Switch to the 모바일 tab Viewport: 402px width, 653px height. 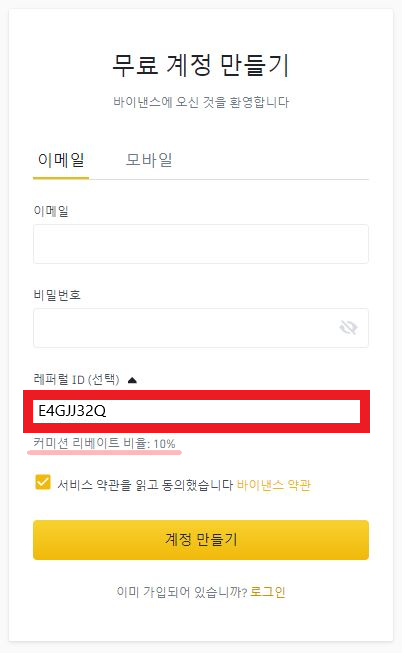tap(149, 160)
